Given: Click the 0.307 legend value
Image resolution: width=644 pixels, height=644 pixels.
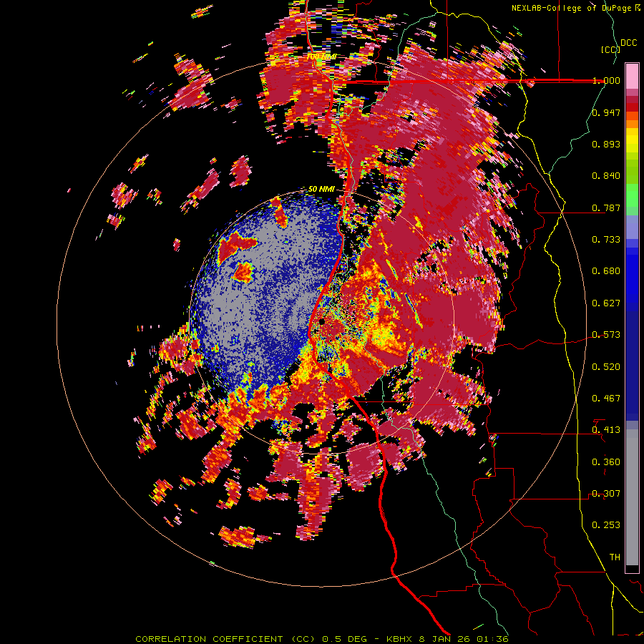Looking at the screenshot, I should point(606,494).
